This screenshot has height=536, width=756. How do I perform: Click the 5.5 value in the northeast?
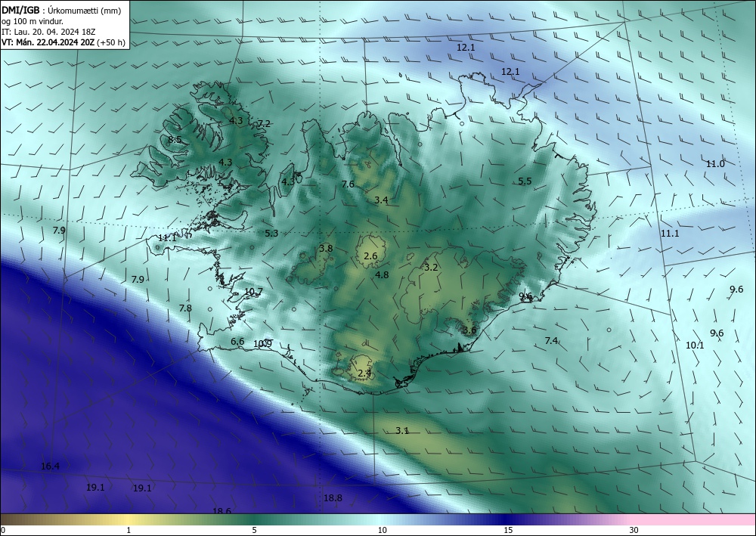point(525,181)
